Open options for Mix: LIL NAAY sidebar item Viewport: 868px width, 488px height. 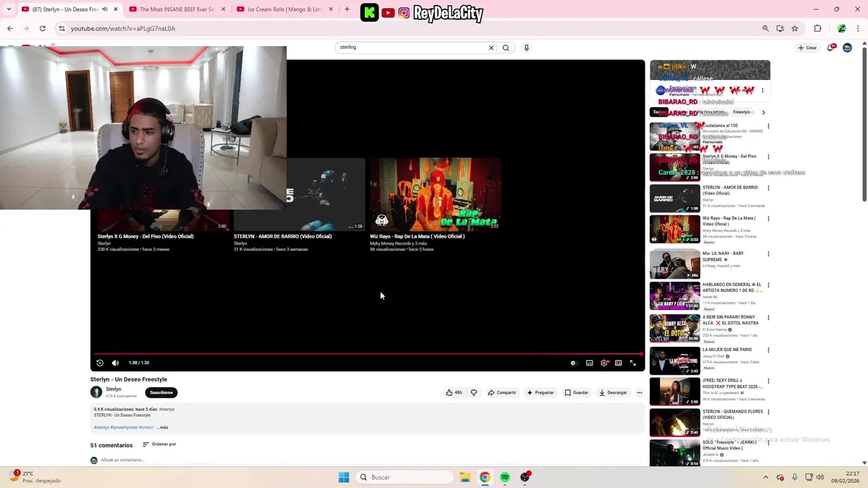768,254
